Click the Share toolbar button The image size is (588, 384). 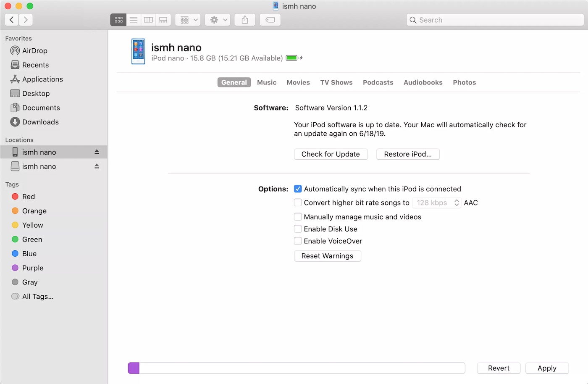[x=245, y=20]
